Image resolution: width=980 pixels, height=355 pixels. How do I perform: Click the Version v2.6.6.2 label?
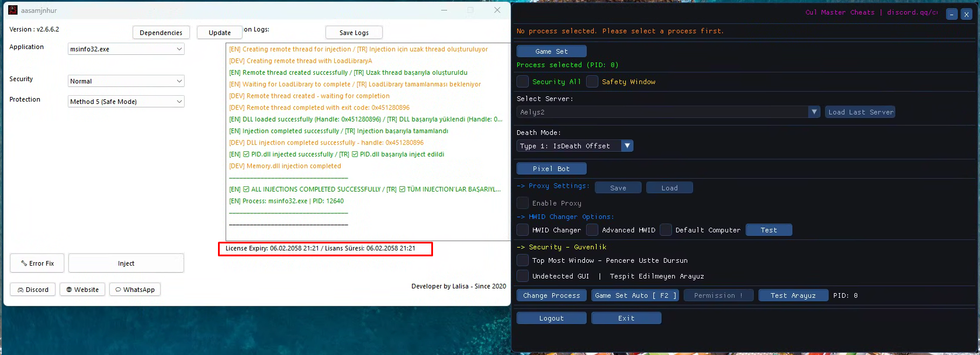click(34, 29)
